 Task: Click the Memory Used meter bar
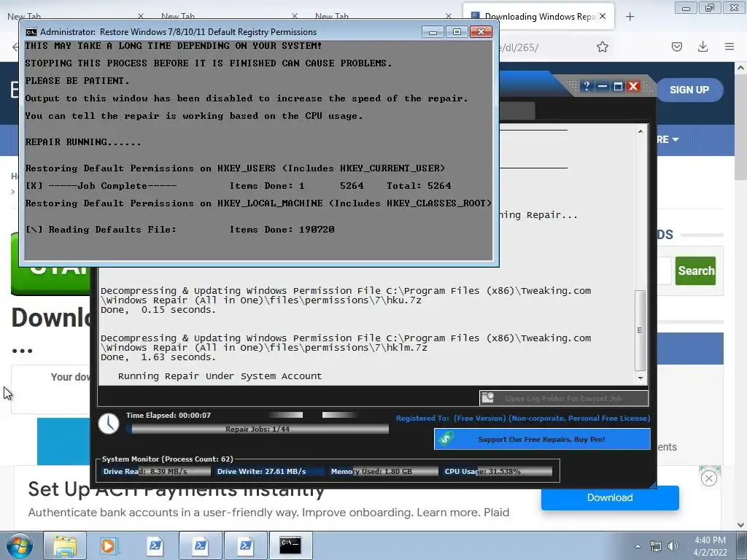(384, 472)
